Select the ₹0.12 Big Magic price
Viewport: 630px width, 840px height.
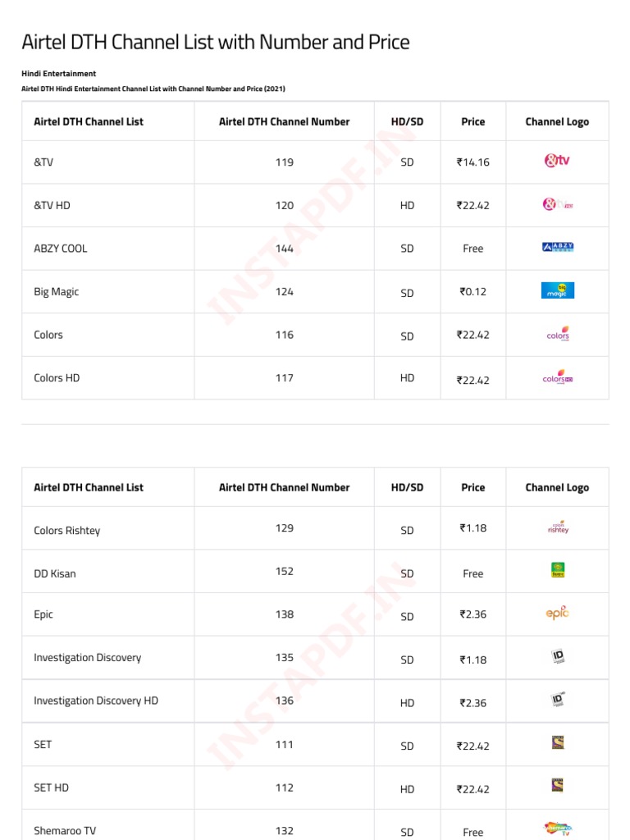pyautogui.click(x=472, y=291)
